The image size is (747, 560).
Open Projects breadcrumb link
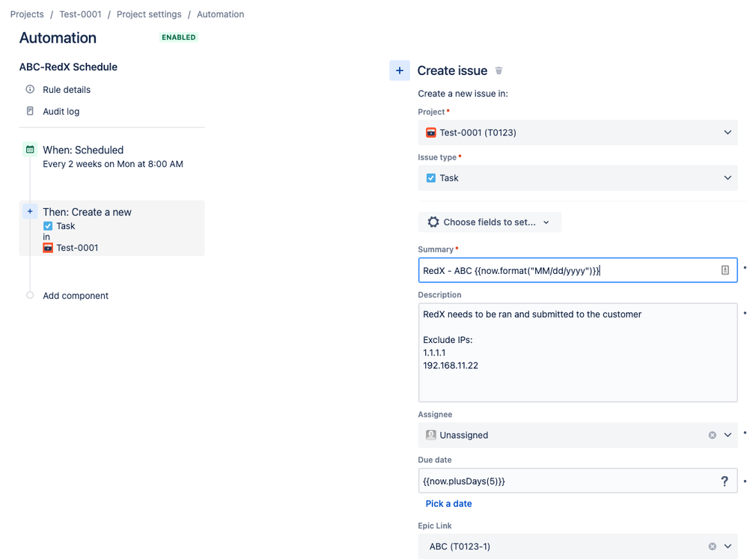click(x=27, y=14)
